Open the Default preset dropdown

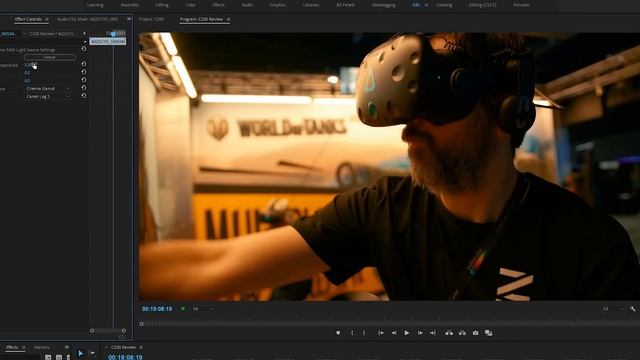50,57
